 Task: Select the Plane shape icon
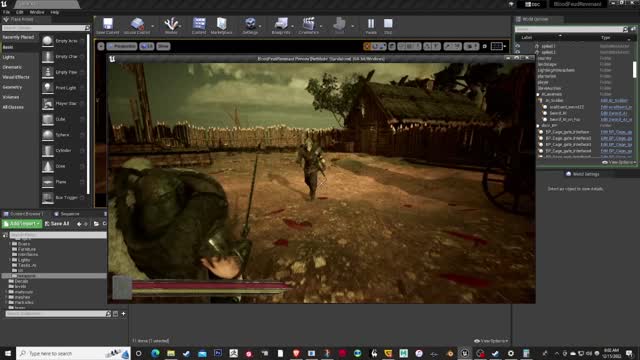pos(47,182)
